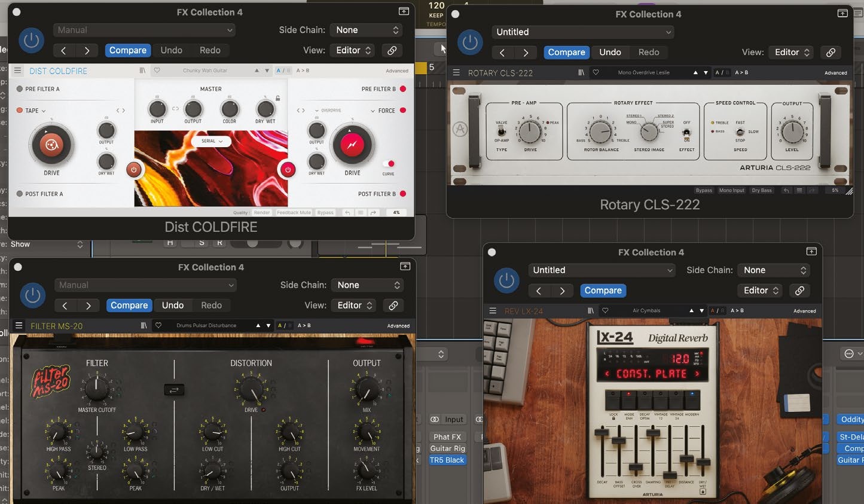Open SERIAL routing dropdown in Dist COLDFIRE
This screenshot has height=504, width=864.
(x=211, y=141)
